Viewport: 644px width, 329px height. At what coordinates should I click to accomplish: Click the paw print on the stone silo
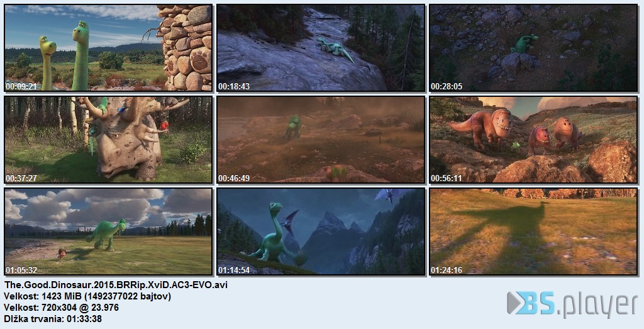pos(200,60)
